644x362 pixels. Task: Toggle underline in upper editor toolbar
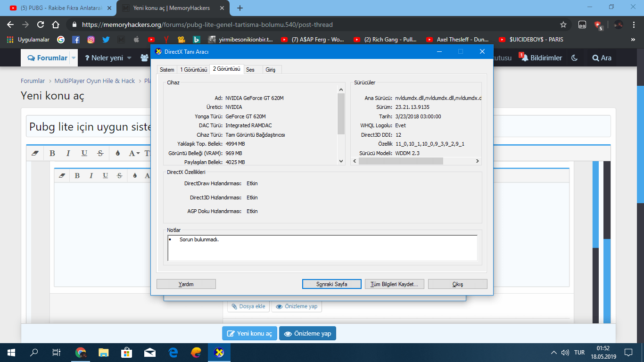click(84, 153)
